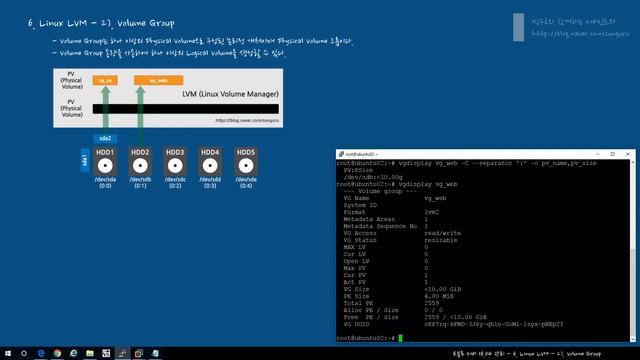Click the green cursor at terminal prompt

(x=400, y=338)
